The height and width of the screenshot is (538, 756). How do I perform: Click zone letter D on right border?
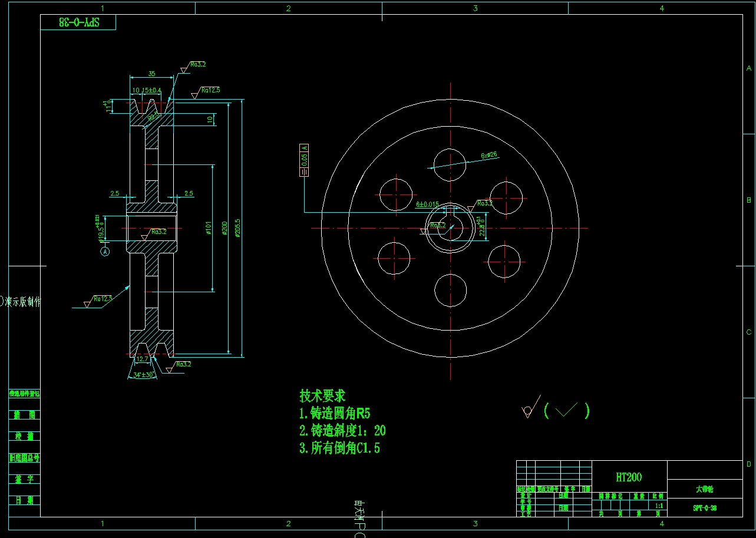coord(749,464)
